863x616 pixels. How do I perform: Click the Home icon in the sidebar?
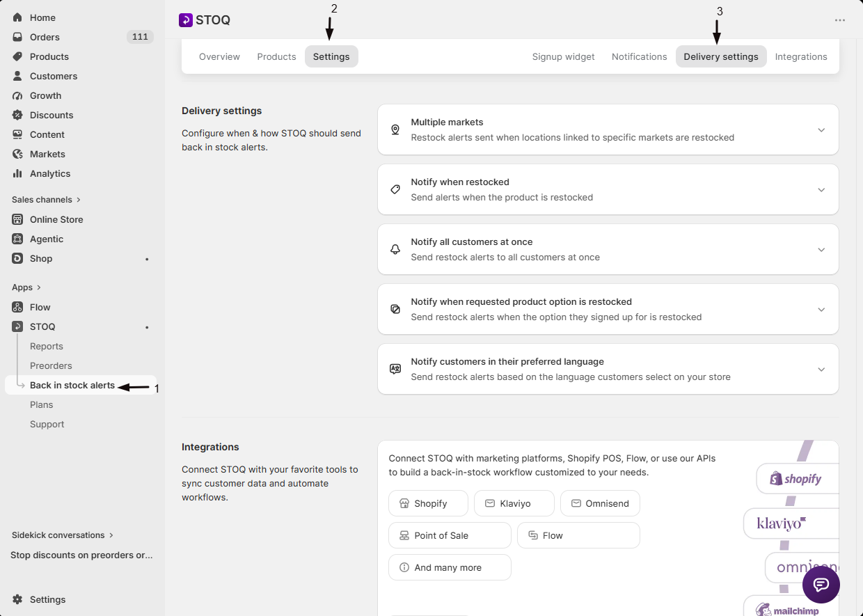pos(17,17)
